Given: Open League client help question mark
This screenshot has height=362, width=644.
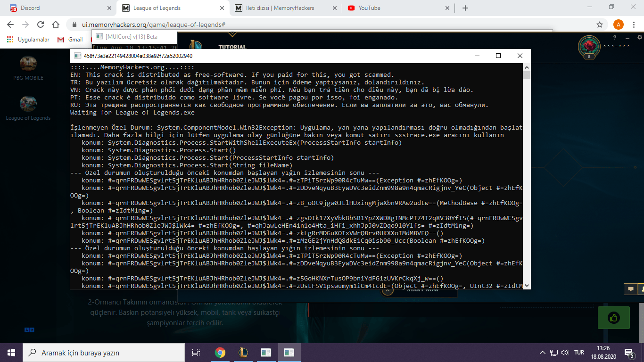Looking at the screenshot, I should click(x=615, y=38).
